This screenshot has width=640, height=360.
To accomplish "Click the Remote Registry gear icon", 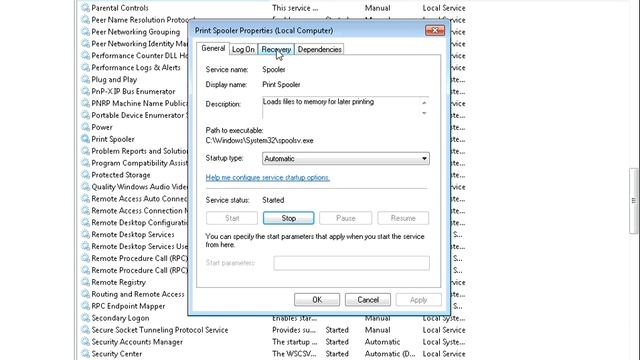I will click(85, 282).
